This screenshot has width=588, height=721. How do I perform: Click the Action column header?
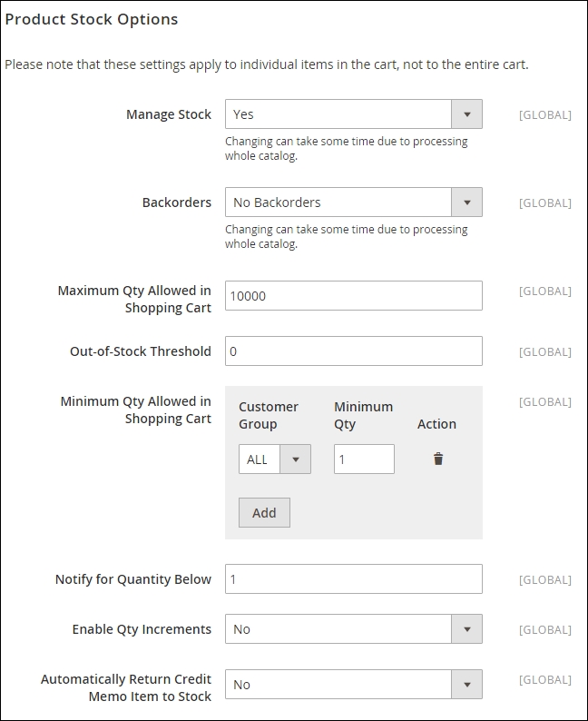point(436,424)
